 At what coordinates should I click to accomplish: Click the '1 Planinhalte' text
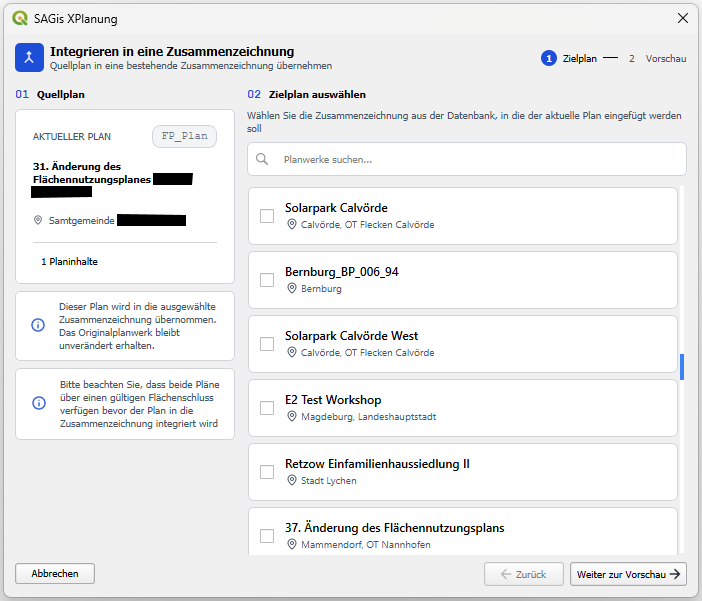[x=69, y=262]
